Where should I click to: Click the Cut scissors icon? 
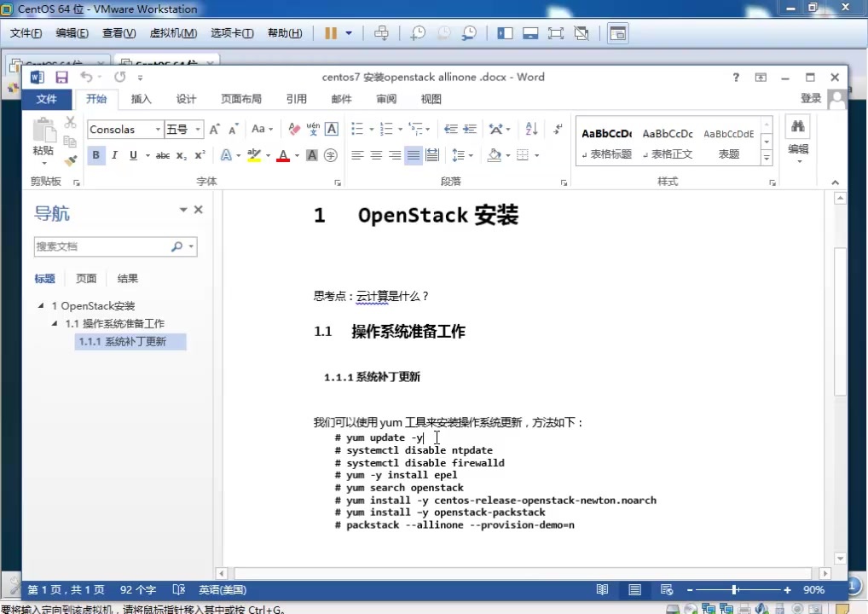click(70, 123)
